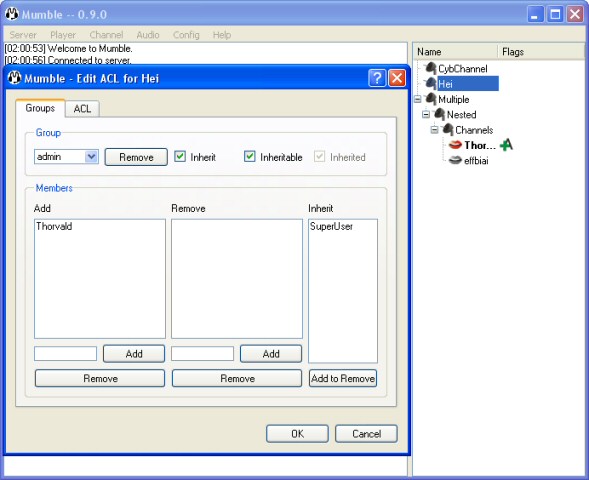Click the Flags column header
The width and height of the screenshot is (589, 480).
541,51
